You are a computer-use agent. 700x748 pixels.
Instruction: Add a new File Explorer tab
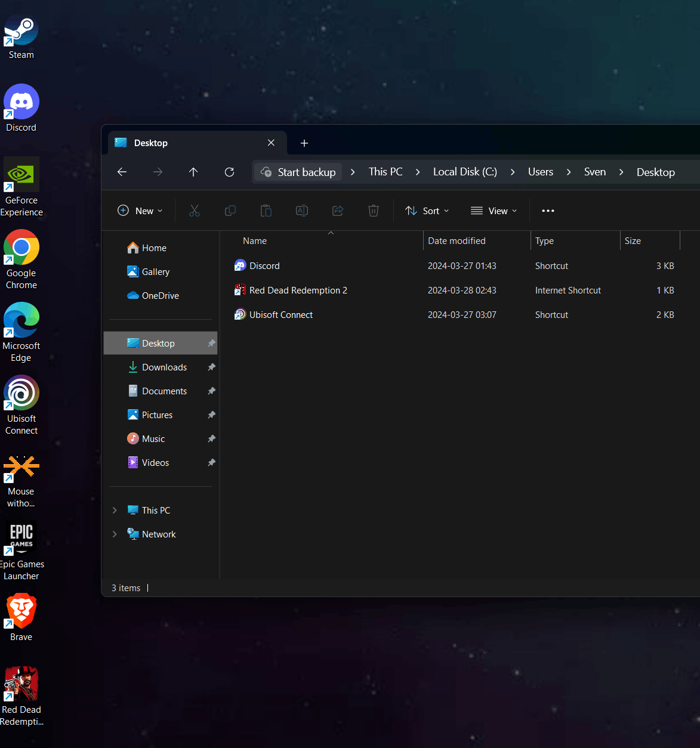point(304,143)
